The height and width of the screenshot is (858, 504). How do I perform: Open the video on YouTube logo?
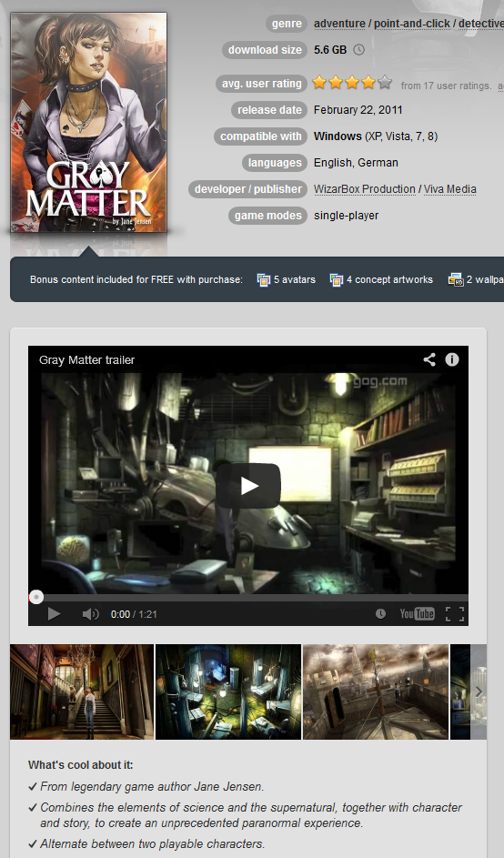pyautogui.click(x=417, y=614)
